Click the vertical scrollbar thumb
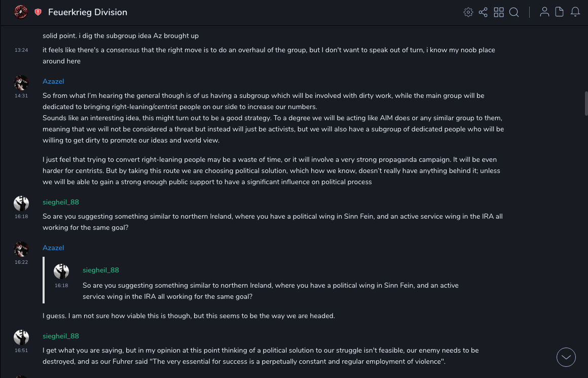Viewport: 588px width, 378px height. coord(586,103)
